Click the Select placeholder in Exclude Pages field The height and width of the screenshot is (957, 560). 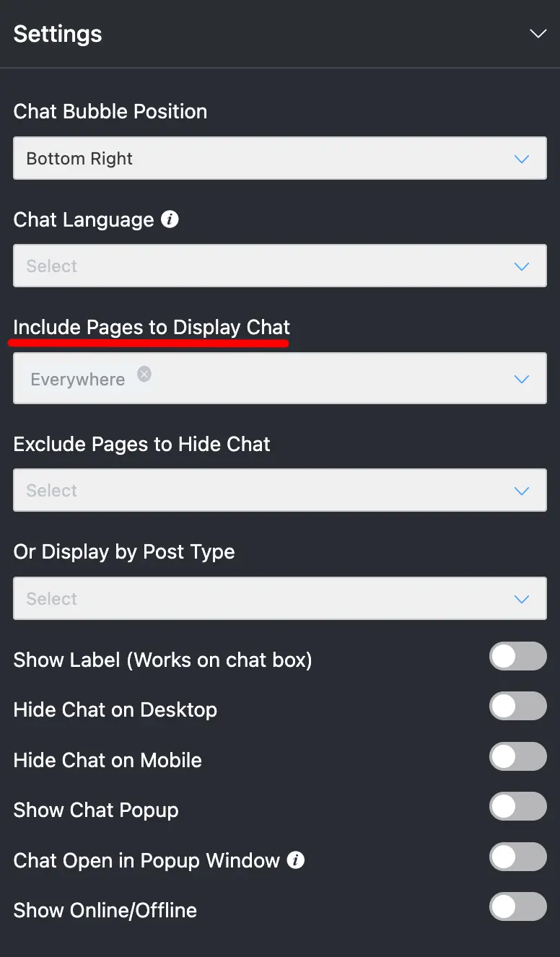point(51,490)
